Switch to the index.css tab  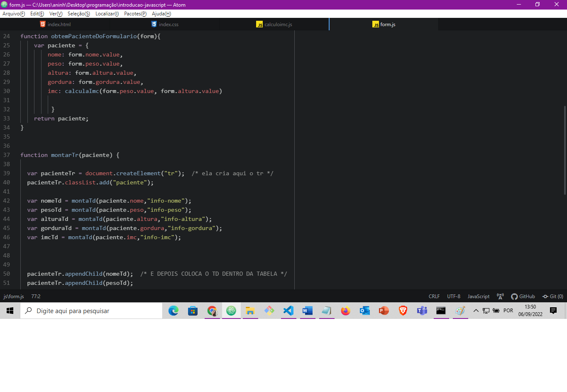165,24
